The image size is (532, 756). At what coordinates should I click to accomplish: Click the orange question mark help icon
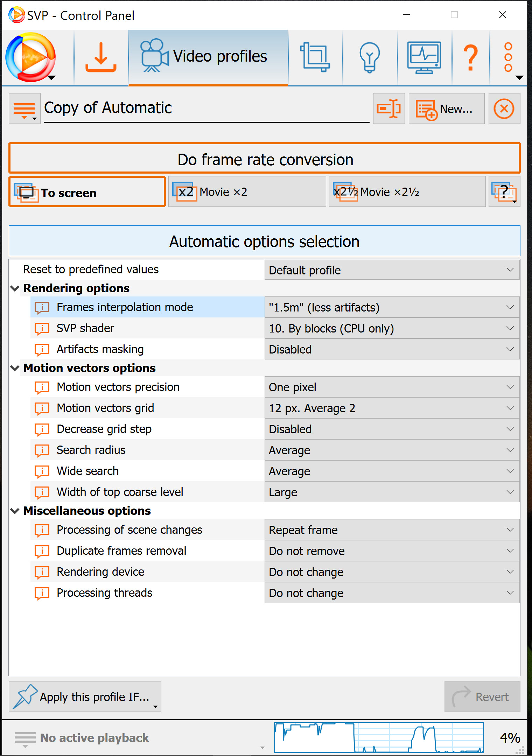470,57
